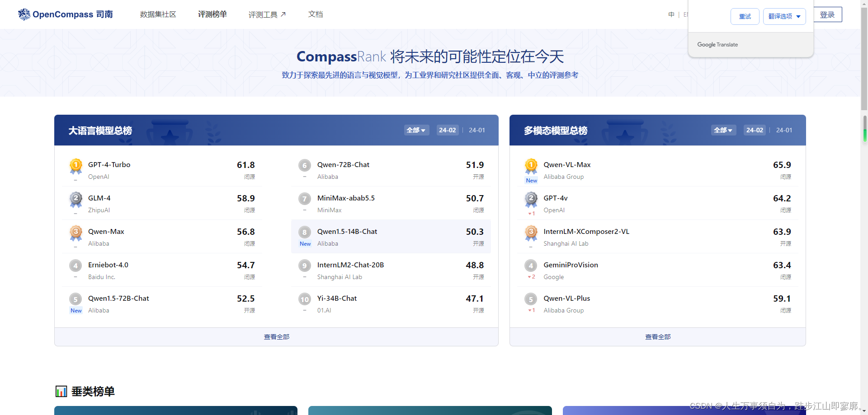
Task: Open the InternLM2-Chat-20B model entry
Action: click(x=391, y=270)
